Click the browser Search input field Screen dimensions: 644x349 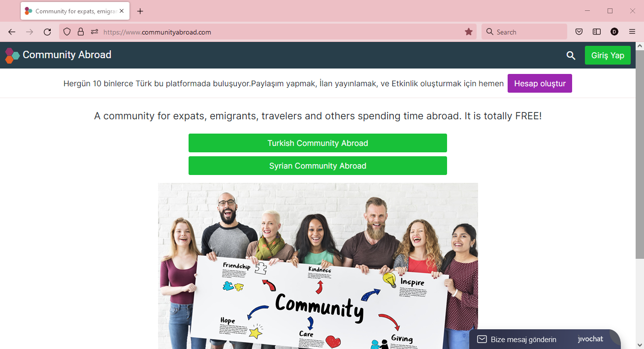[524, 32]
